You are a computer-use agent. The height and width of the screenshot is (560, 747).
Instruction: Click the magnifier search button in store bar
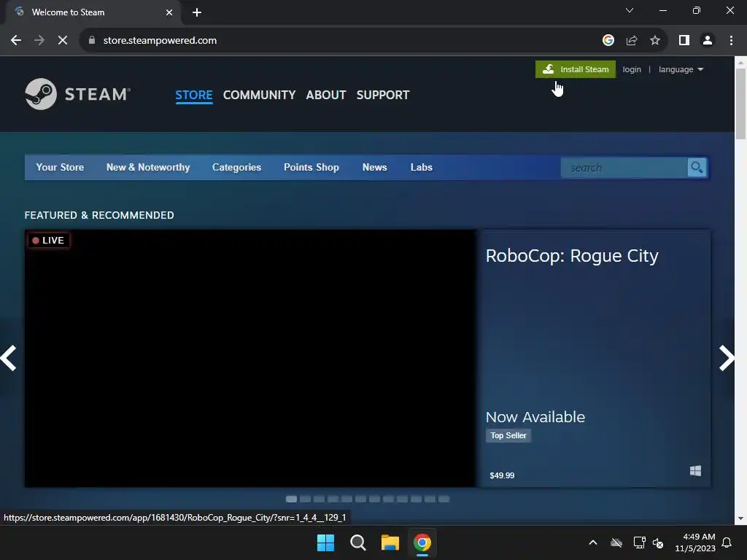[x=697, y=168]
